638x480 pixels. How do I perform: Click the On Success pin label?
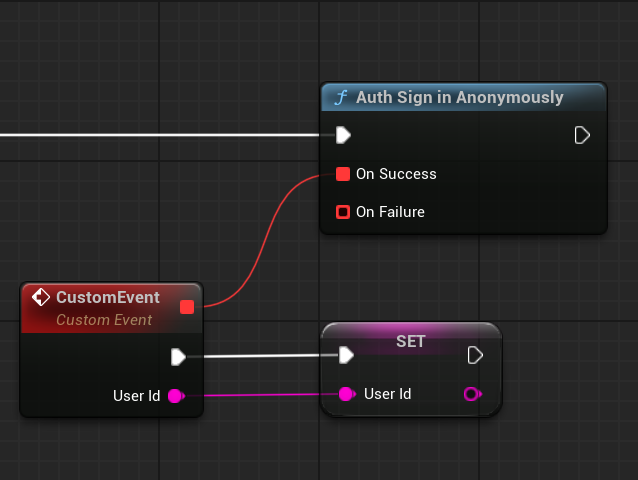pos(396,174)
